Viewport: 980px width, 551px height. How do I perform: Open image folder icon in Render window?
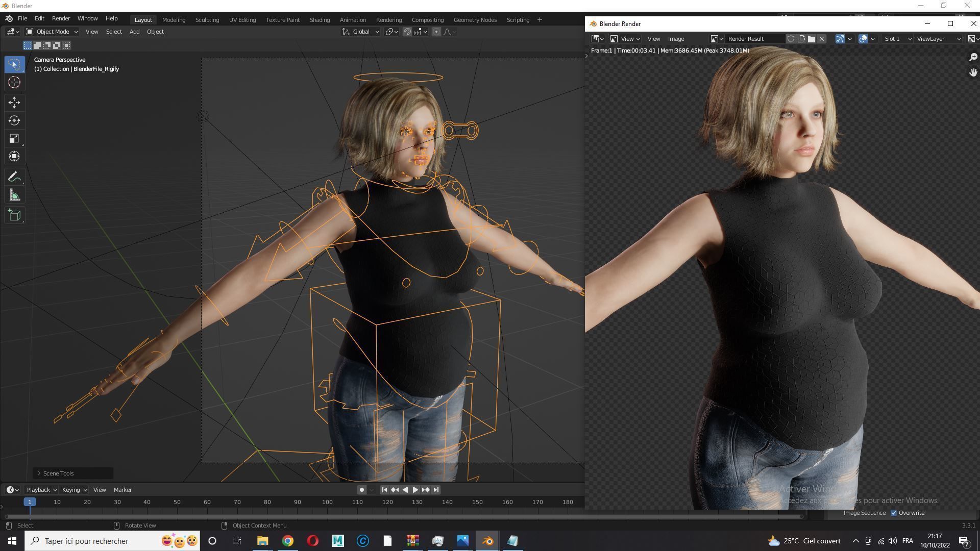[812, 39]
